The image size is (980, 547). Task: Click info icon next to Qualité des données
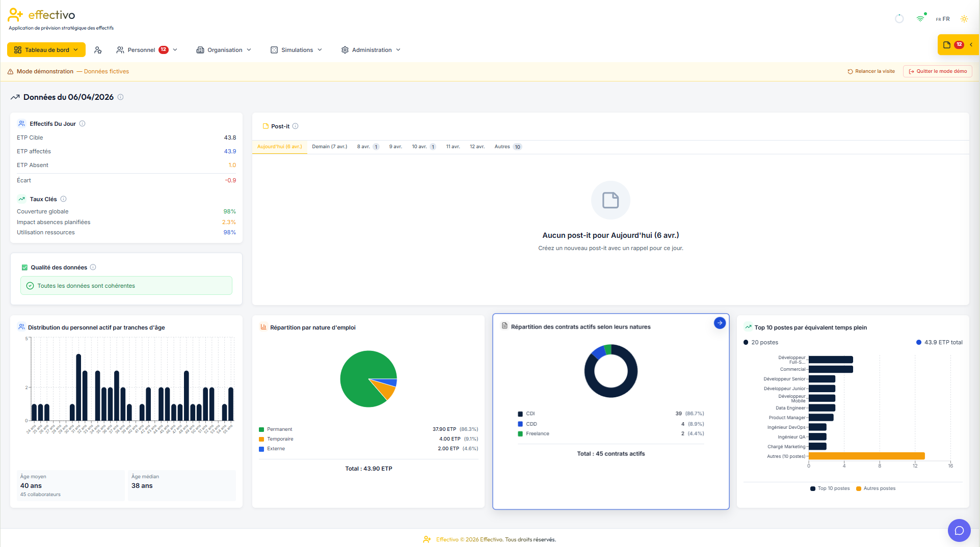[93, 267]
